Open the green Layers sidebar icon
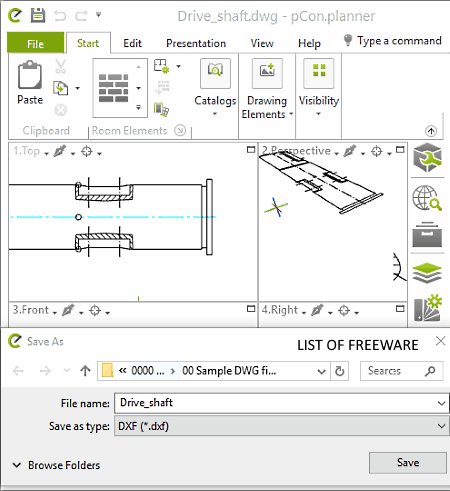 pyautogui.click(x=427, y=273)
